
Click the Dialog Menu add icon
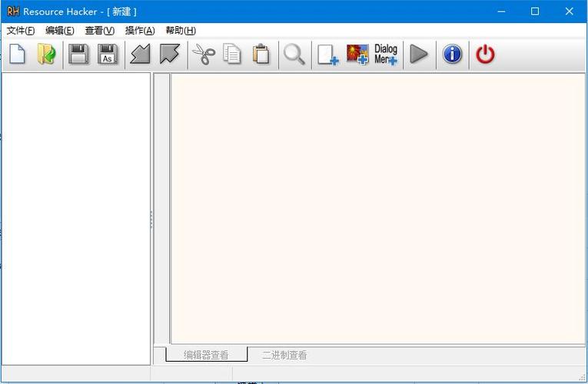click(x=386, y=55)
